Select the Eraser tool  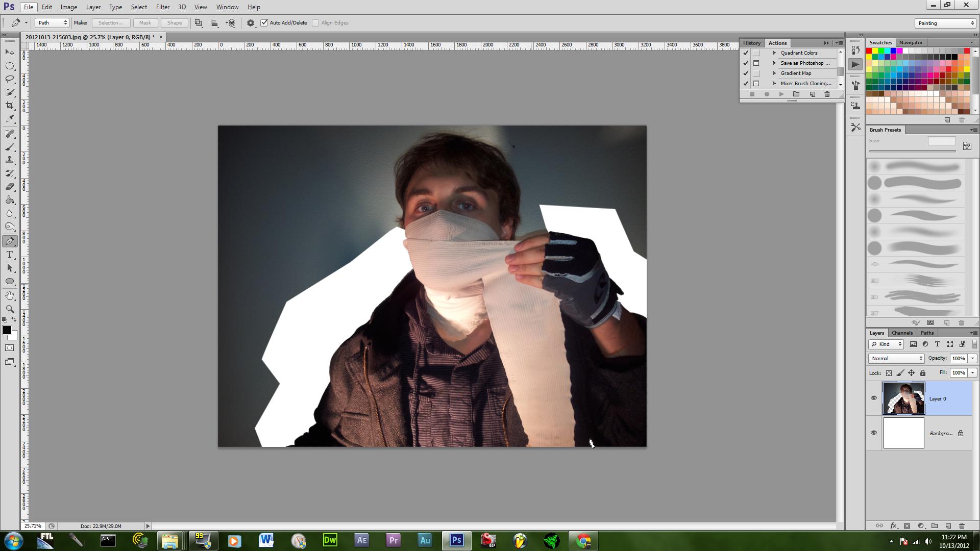10,187
